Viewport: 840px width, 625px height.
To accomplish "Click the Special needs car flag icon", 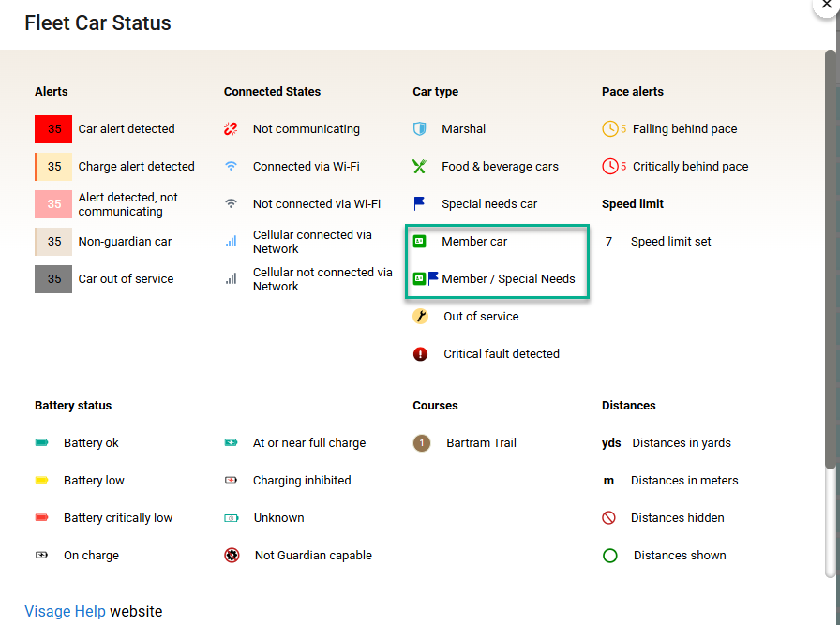I will click(419, 203).
